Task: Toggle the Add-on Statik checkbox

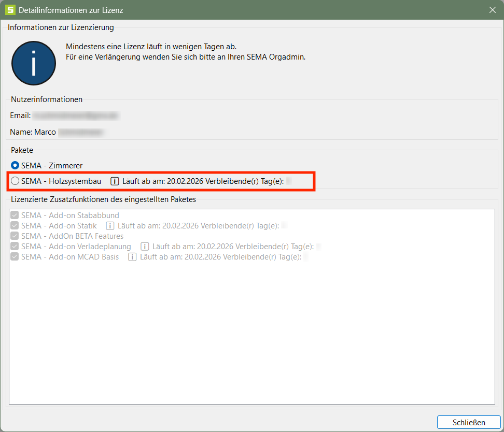Action: (x=15, y=226)
